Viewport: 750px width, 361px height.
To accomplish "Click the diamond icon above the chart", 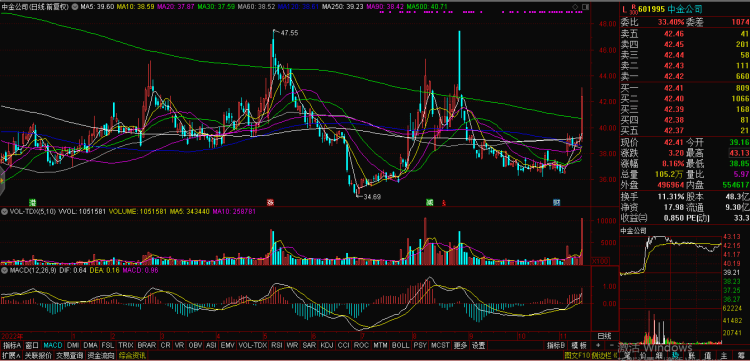I will point(574,7).
